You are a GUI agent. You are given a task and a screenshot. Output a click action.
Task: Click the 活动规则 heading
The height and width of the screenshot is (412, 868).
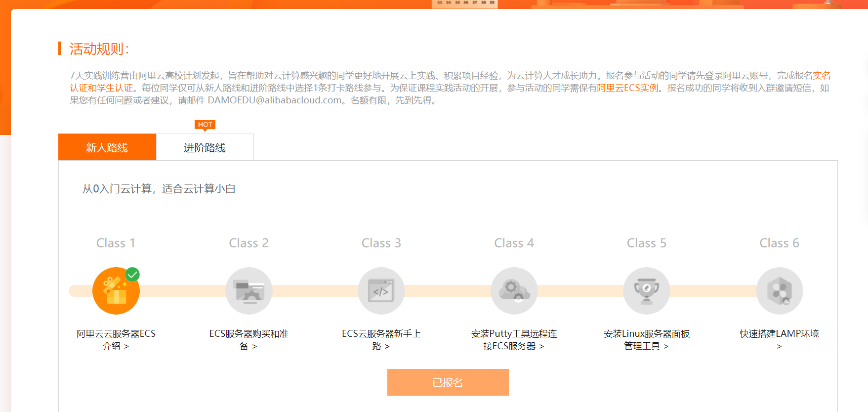[x=99, y=49]
